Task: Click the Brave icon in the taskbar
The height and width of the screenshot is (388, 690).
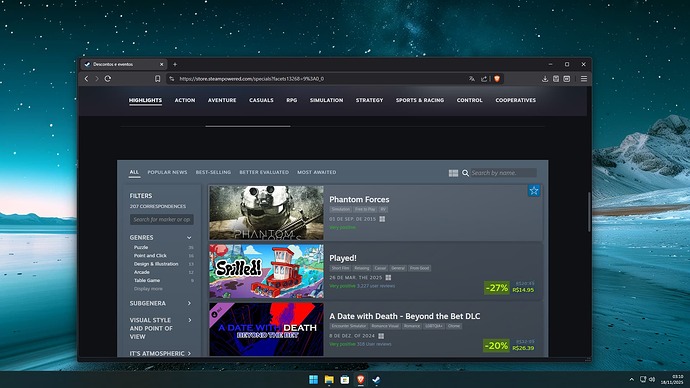Action: pos(360,379)
